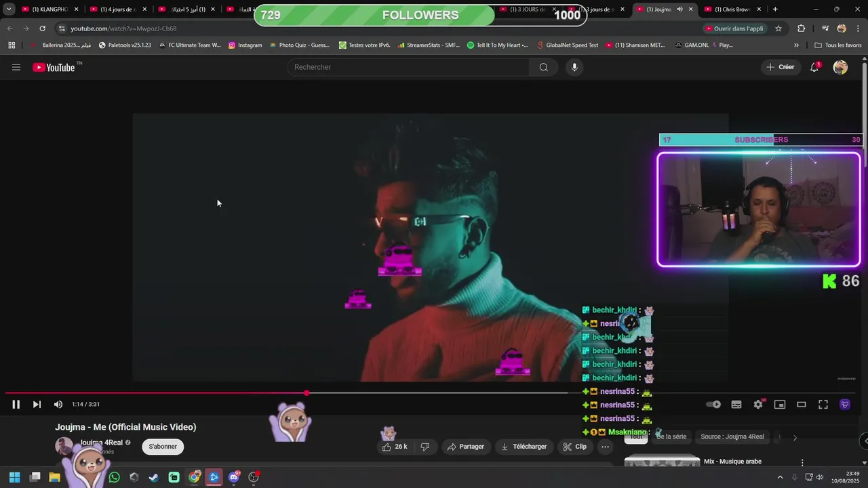This screenshot has height=488, width=868.
Task: Toggle the autoplay switch in player
Action: (x=713, y=405)
